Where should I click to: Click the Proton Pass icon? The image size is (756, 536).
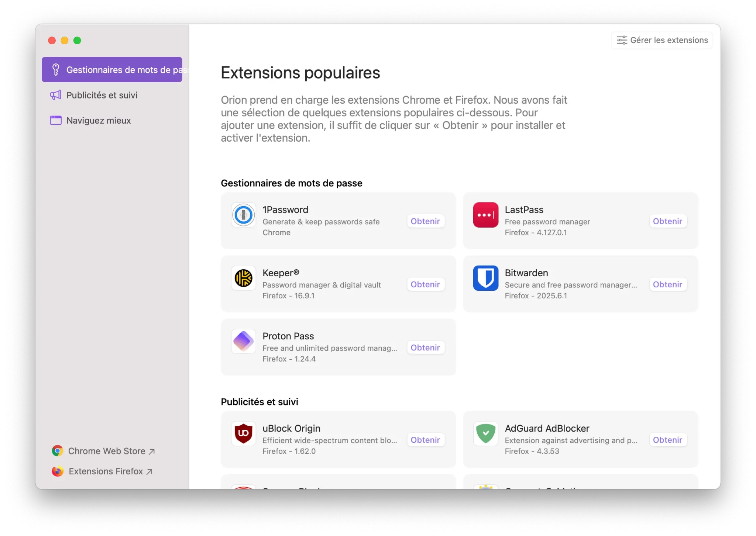[x=243, y=341]
